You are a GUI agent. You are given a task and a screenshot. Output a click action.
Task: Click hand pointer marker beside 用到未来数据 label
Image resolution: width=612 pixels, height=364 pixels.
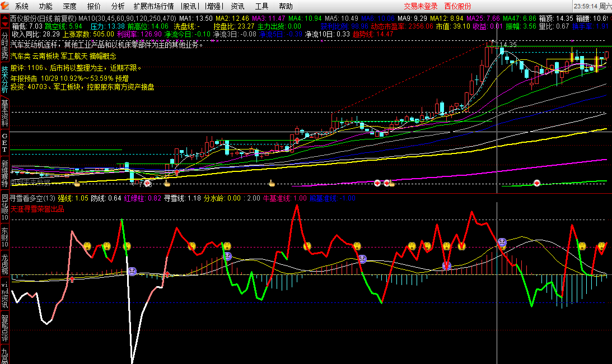pos(77,183)
